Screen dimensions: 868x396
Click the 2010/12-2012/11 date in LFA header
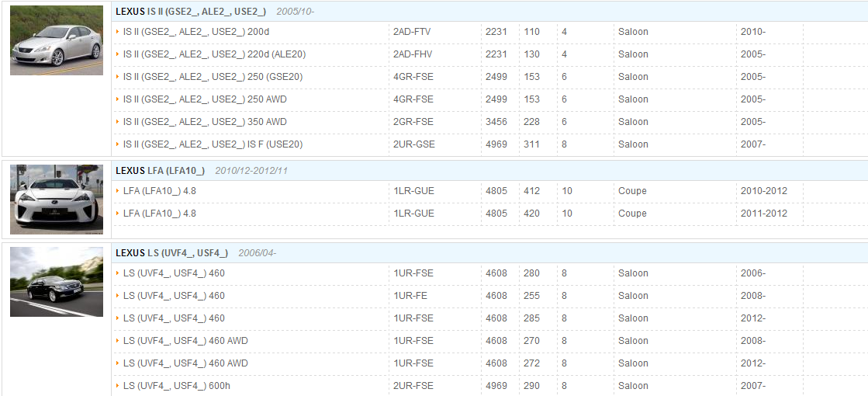pyautogui.click(x=251, y=171)
